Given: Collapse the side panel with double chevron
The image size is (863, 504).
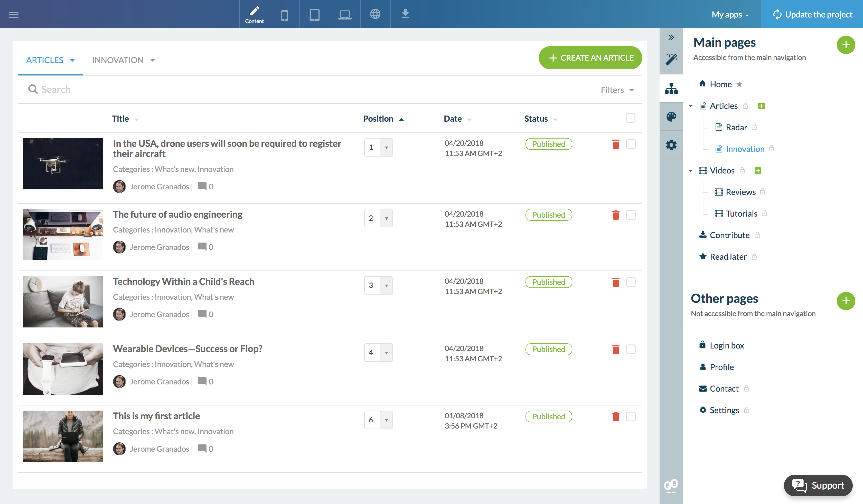Looking at the screenshot, I should [671, 37].
